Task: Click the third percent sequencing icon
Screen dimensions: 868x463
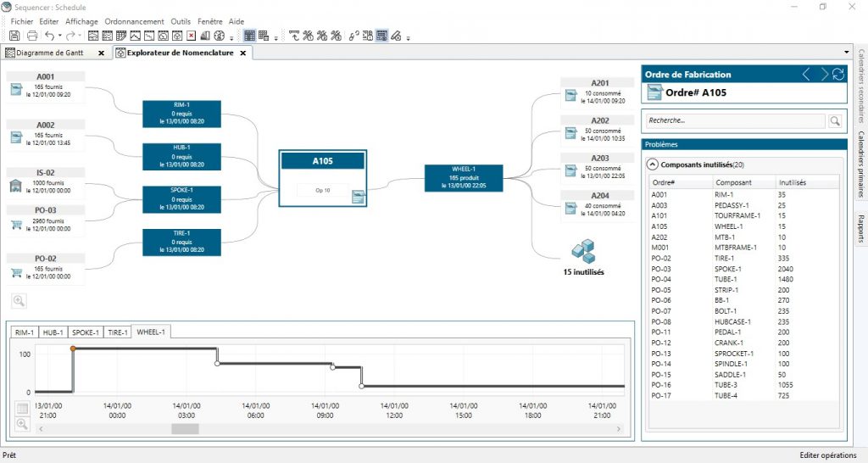Action: (x=336, y=36)
